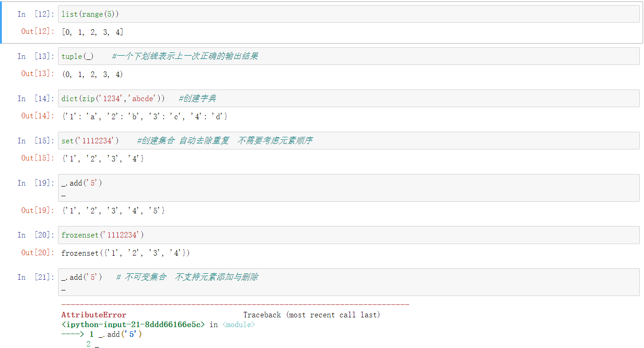Click the Out[14] output prompt
This screenshot has height=348, width=644.
coord(38,116)
